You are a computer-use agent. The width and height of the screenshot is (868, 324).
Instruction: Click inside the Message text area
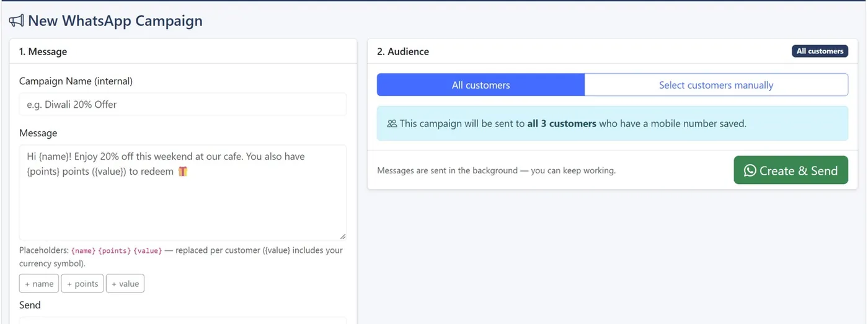[x=183, y=193]
